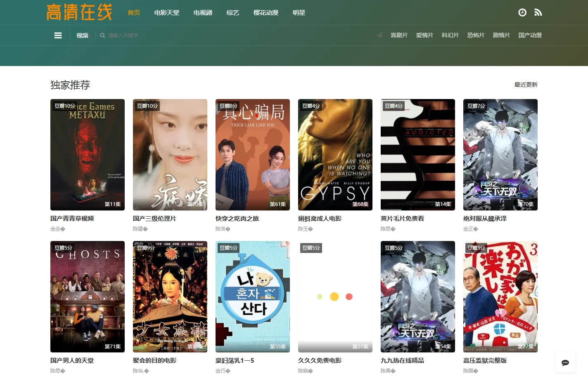Viewport: 588px width, 385px height.
Task: Open the title 久久久免费电影
Action: pyautogui.click(x=320, y=361)
